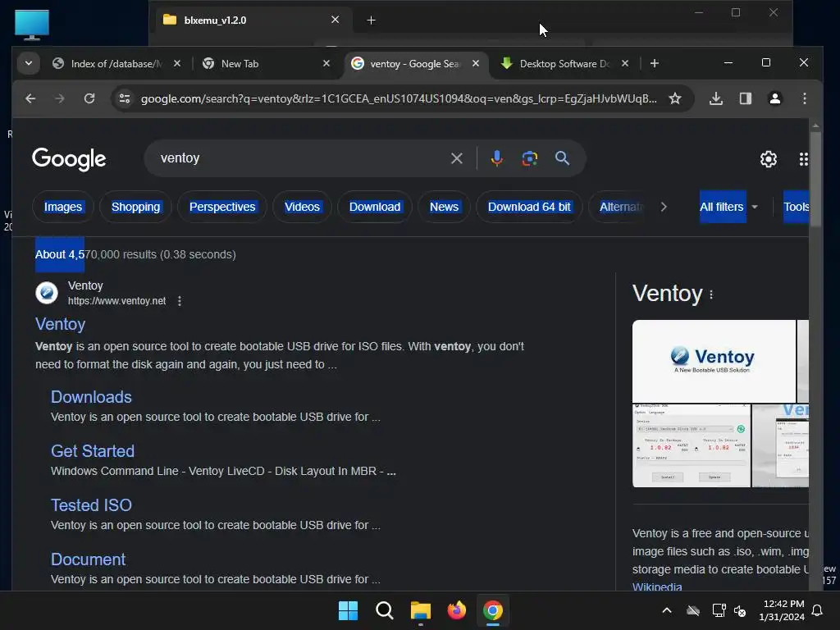Launch Firefox from the taskbar
This screenshot has width=840, height=630.
coord(456,610)
